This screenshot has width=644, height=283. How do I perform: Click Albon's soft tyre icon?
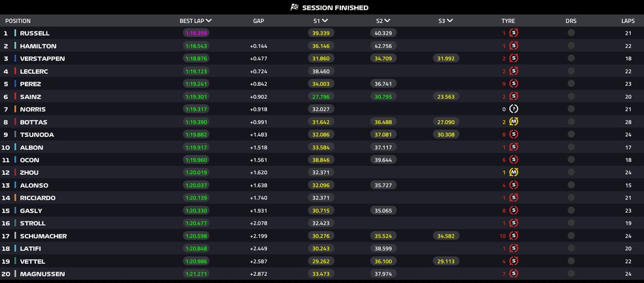pyautogui.click(x=513, y=147)
